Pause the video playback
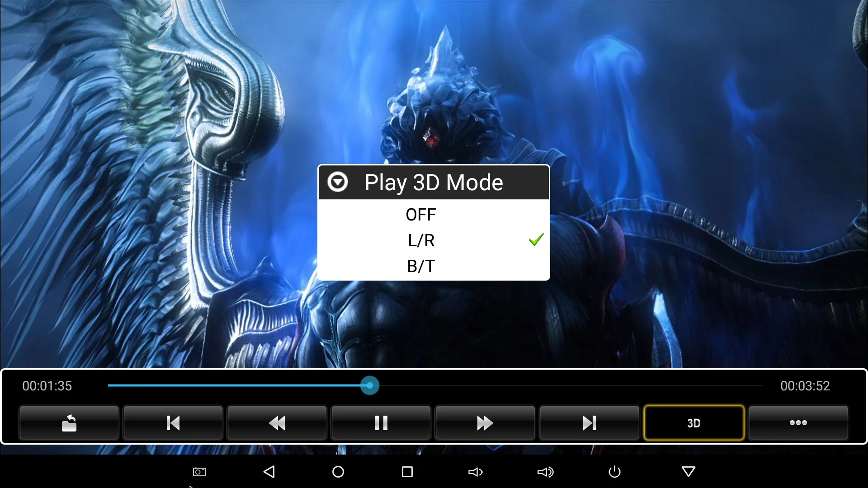 [x=381, y=423]
